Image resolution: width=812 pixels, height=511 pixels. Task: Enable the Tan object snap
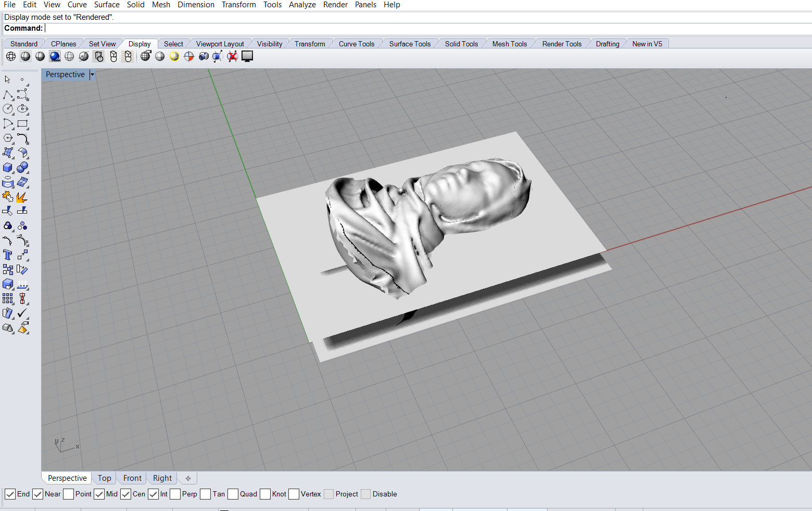(205, 494)
